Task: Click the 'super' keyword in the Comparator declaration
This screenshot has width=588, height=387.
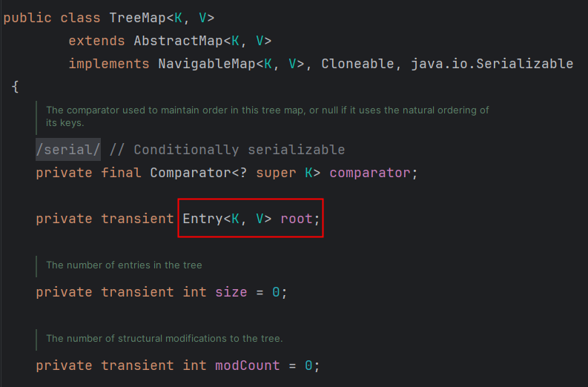Action: (276, 173)
